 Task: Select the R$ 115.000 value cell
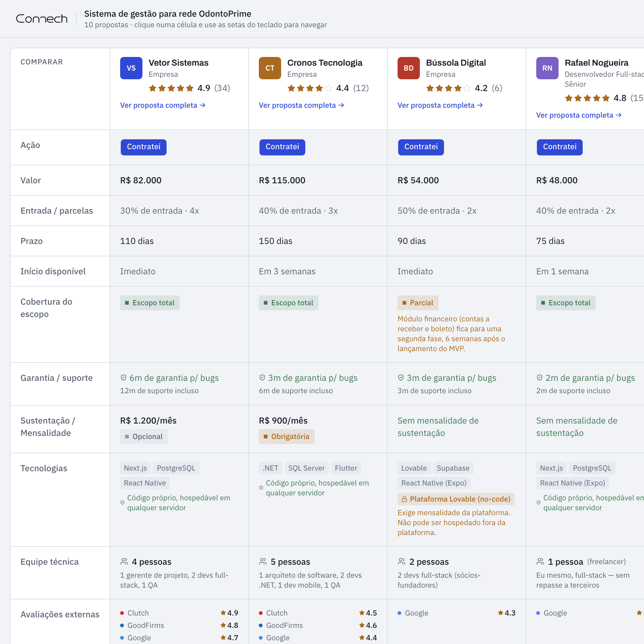[318, 180]
